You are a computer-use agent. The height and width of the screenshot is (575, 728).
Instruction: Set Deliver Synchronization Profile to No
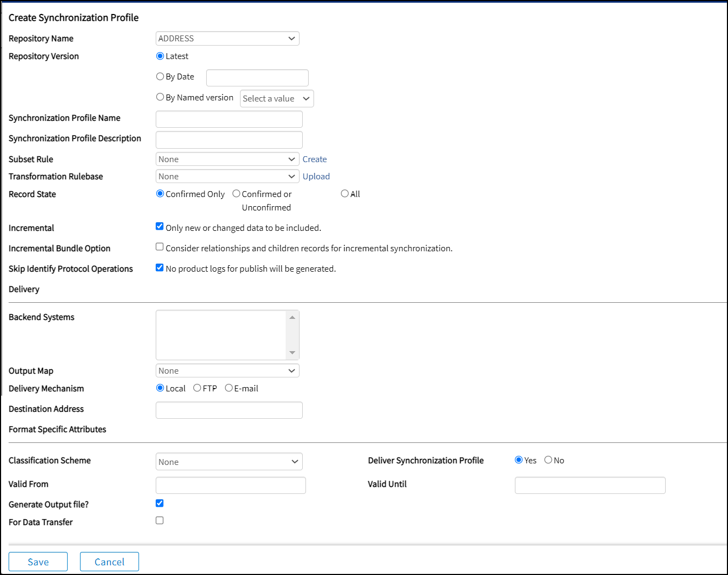click(548, 460)
